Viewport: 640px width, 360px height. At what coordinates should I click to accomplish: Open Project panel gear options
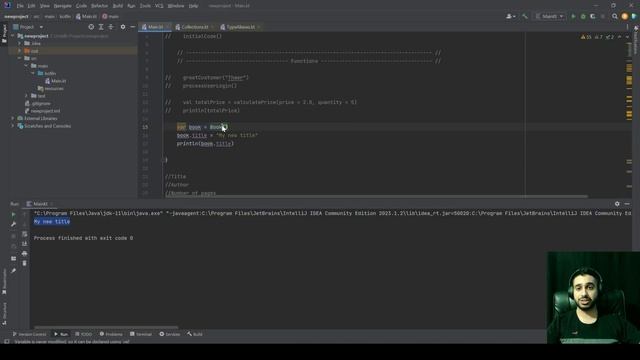123,27
